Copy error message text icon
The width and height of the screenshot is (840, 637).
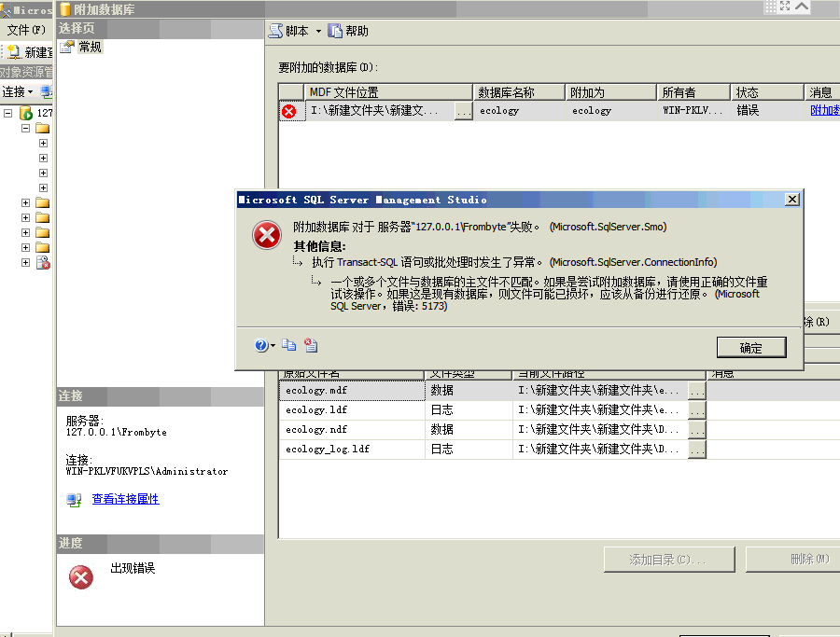pos(289,345)
